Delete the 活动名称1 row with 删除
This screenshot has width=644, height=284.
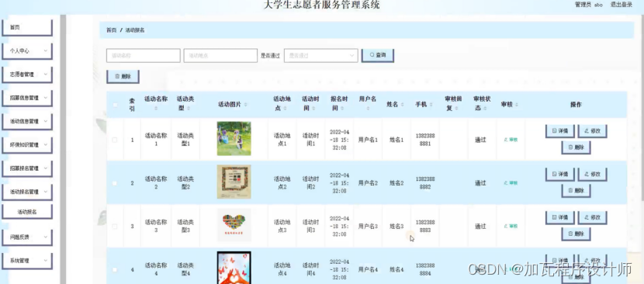[x=576, y=147]
